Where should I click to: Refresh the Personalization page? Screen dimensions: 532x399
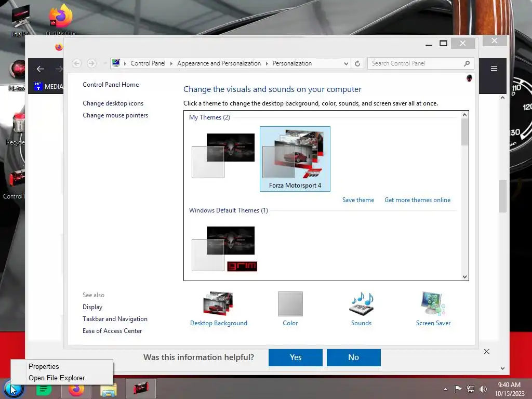pyautogui.click(x=357, y=63)
